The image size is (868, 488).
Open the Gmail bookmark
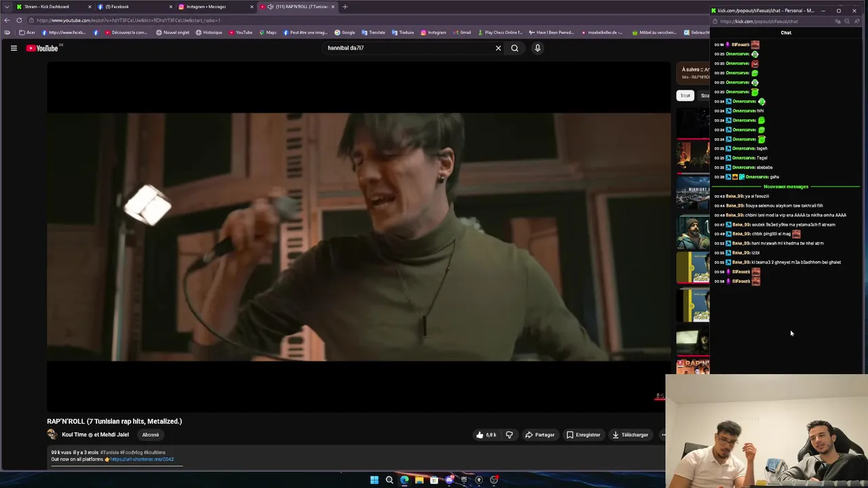point(462,33)
